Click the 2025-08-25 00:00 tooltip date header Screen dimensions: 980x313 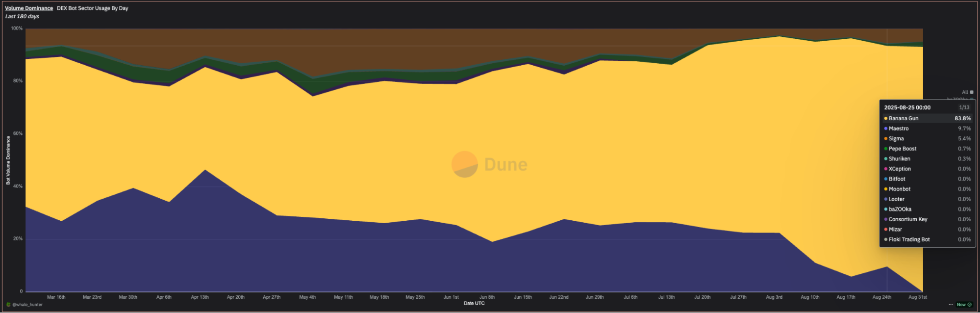[x=907, y=107]
